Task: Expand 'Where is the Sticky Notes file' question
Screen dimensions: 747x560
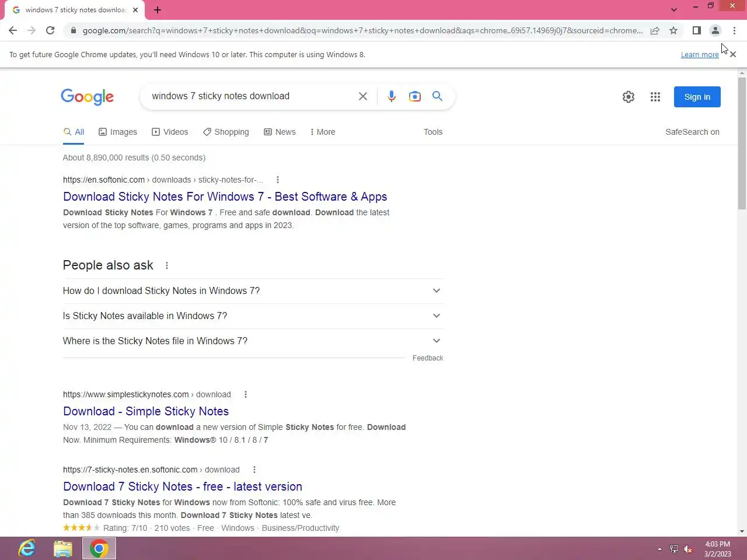Action: pos(253,341)
